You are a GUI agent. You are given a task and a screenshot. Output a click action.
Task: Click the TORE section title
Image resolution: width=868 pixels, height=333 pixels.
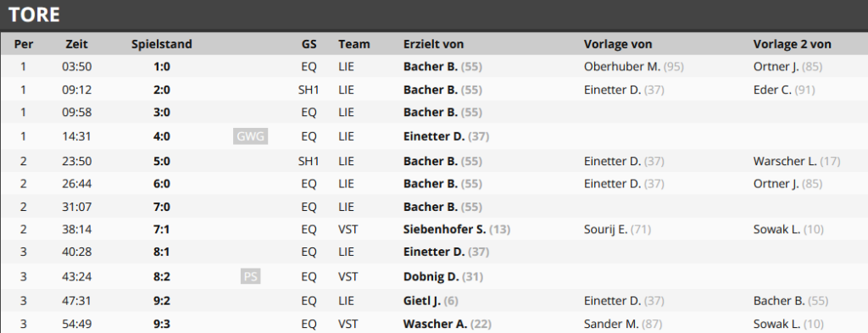pyautogui.click(x=34, y=15)
